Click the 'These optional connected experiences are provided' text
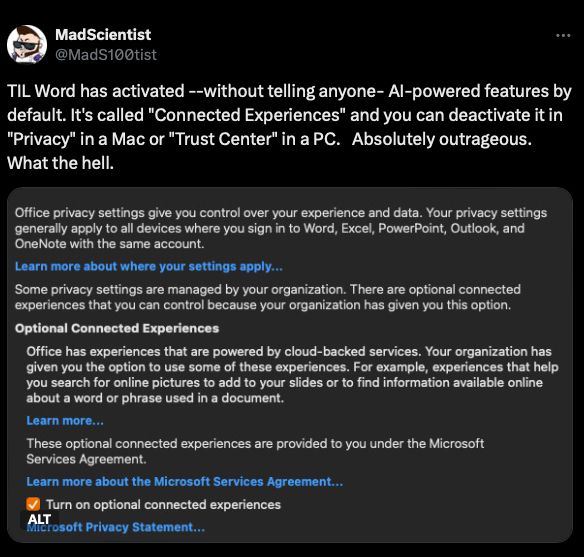Image resolution: width=584 pixels, height=557 pixels. click(x=255, y=451)
